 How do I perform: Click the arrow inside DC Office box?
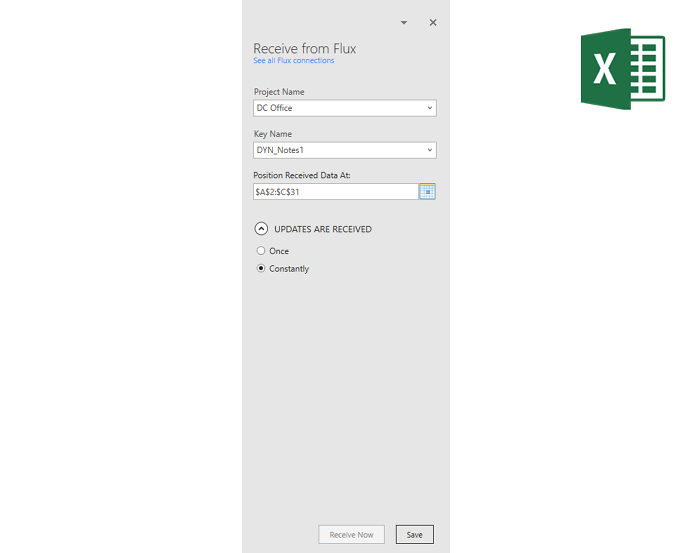[x=429, y=108]
